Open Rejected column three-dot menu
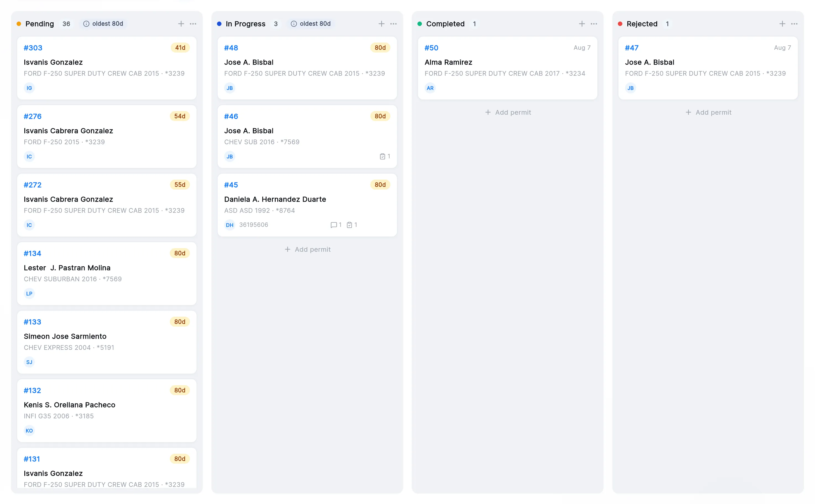The image size is (815, 504). [x=794, y=24]
